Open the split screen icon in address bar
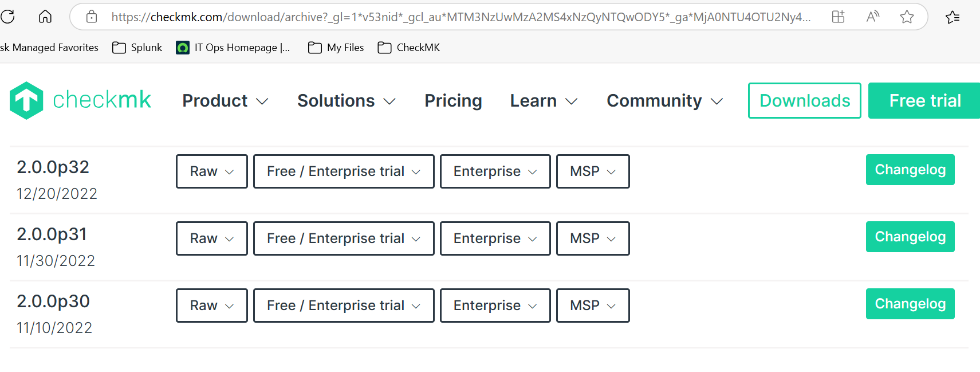The height and width of the screenshot is (372, 980). click(838, 17)
